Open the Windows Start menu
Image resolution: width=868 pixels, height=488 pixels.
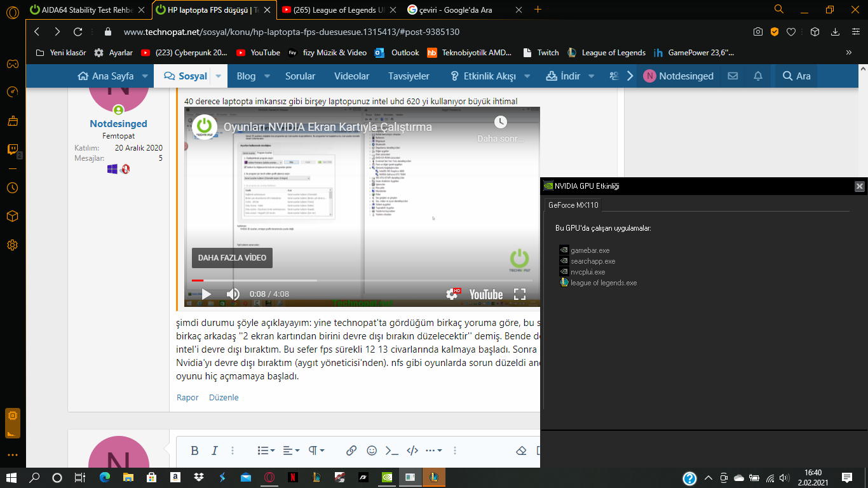(x=12, y=478)
